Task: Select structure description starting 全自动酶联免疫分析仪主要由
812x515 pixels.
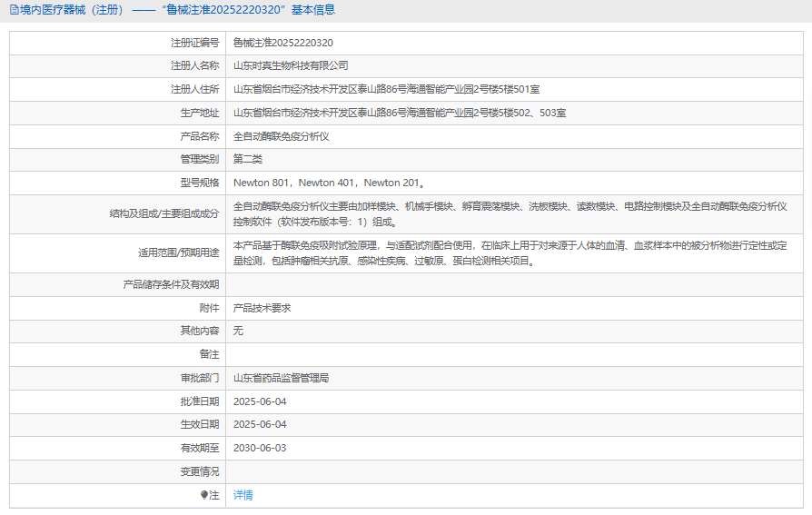Action: pyautogui.click(x=510, y=214)
